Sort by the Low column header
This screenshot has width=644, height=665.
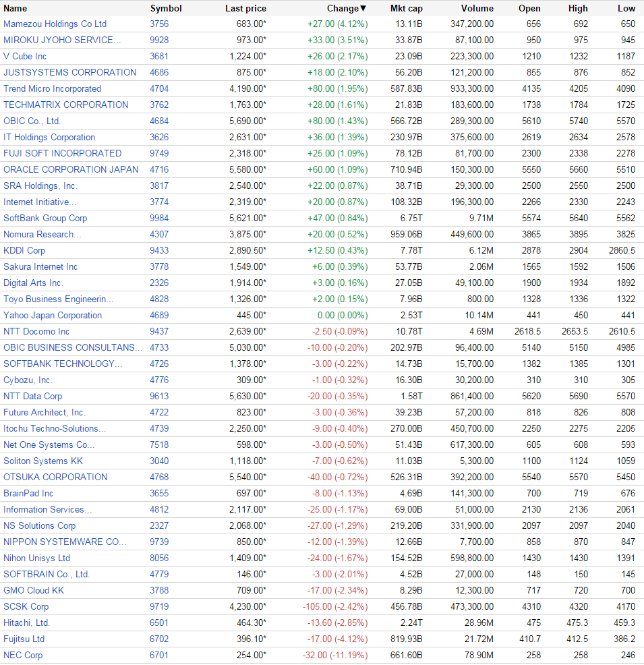pyautogui.click(x=626, y=9)
